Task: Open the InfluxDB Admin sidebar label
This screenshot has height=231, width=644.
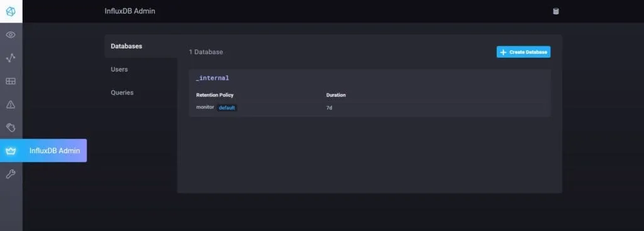Action: coord(55,151)
